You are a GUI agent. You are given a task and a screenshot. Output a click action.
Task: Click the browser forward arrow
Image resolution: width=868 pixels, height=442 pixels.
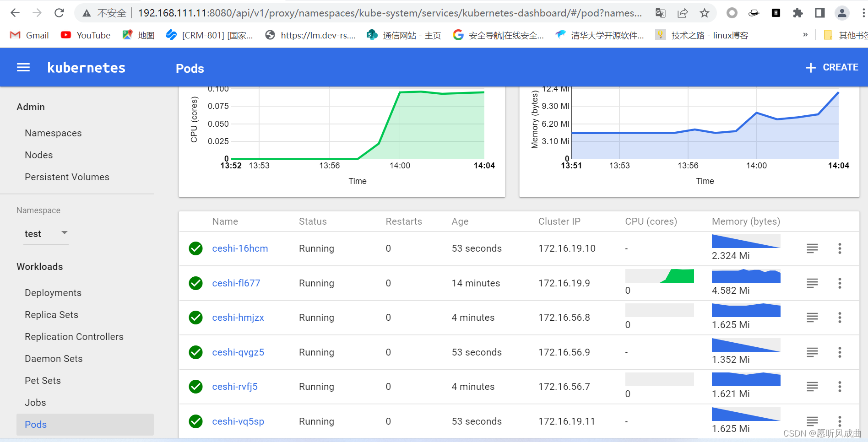click(x=37, y=13)
